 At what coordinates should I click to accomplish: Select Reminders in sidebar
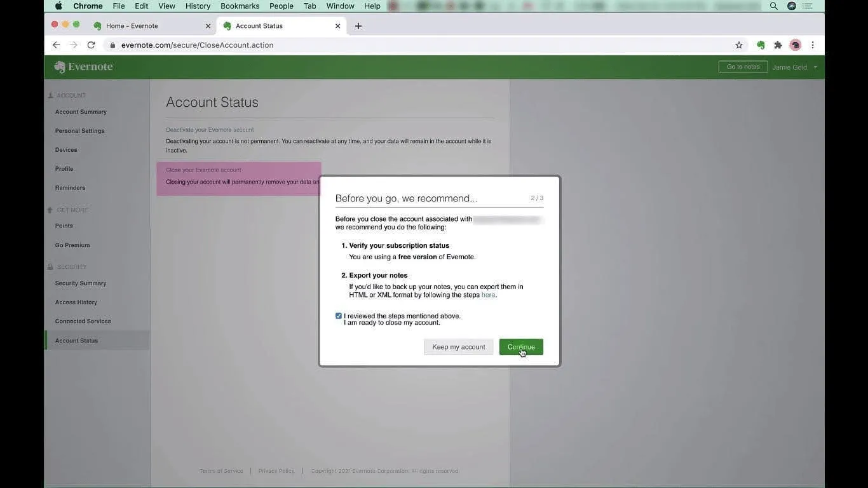pos(70,188)
